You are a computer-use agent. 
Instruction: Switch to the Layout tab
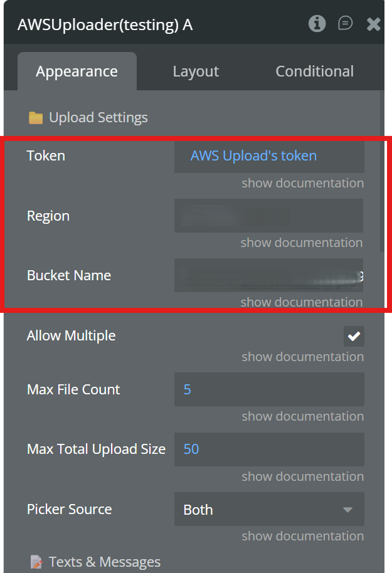(x=196, y=71)
